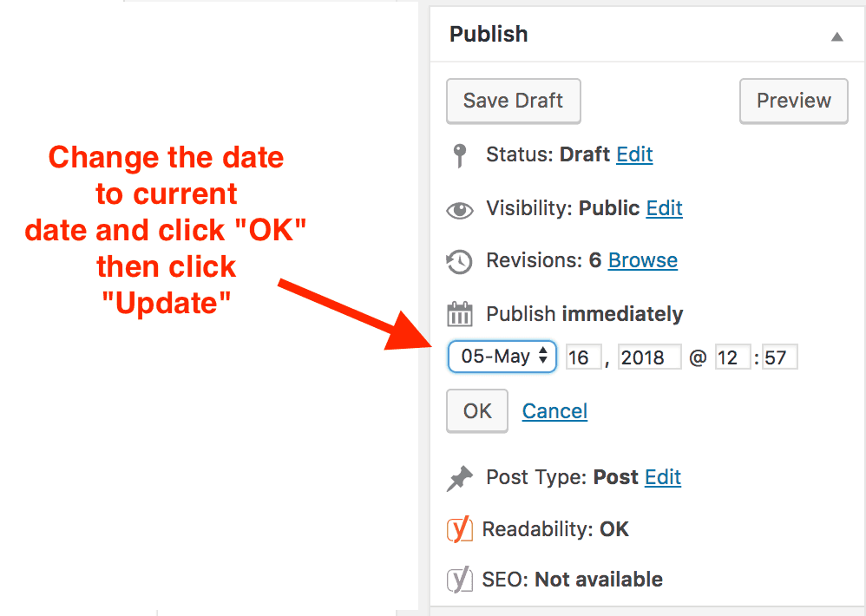This screenshot has height=616, width=866.
Task: Click Save Draft button
Action: pos(513,101)
